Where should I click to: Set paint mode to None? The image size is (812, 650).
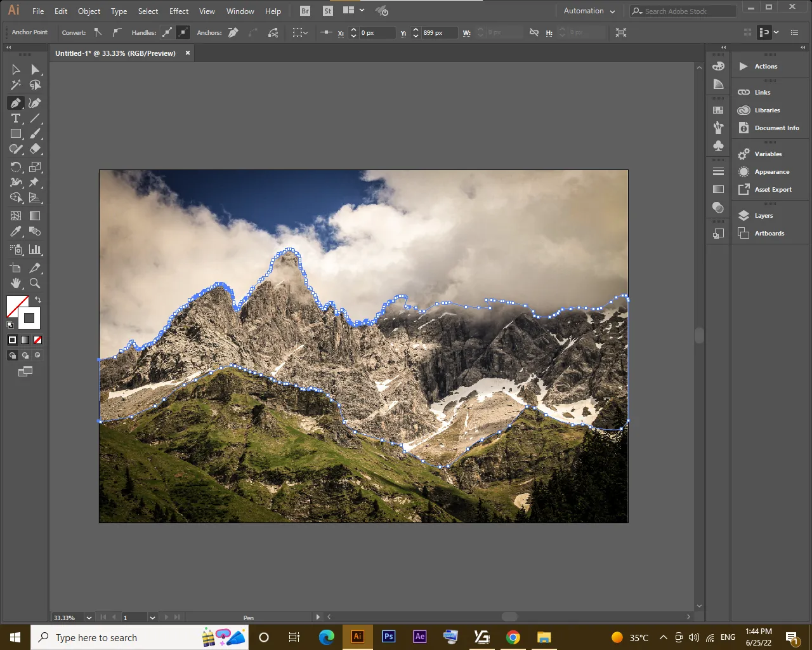(x=37, y=340)
